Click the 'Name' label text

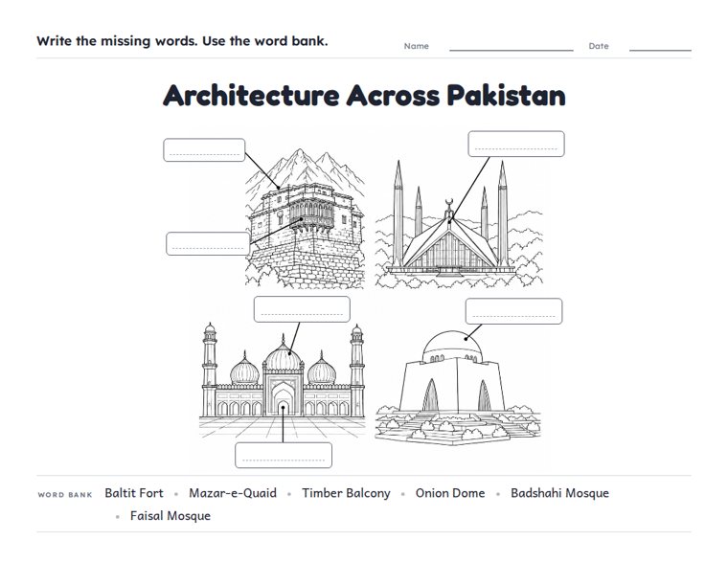(417, 46)
